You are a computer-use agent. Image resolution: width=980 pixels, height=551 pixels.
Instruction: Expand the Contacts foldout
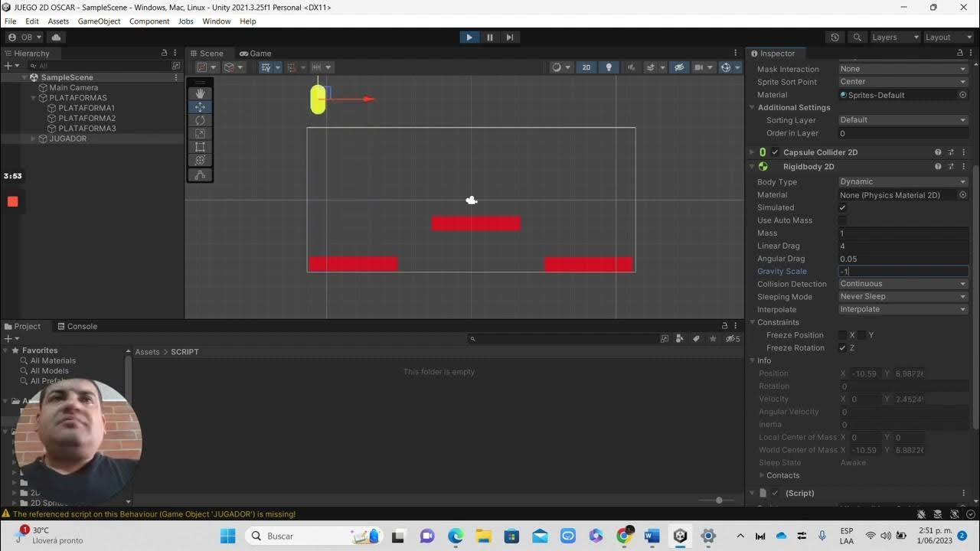click(x=761, y=475)
